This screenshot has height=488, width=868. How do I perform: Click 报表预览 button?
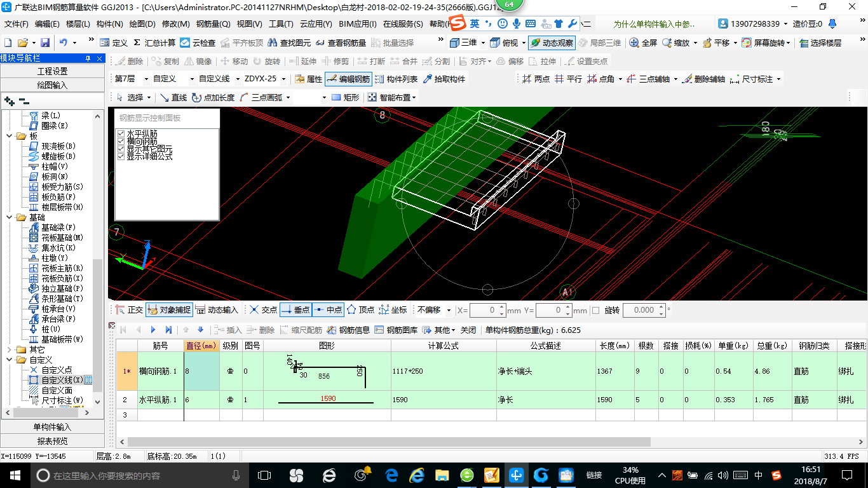pos(52,441)
